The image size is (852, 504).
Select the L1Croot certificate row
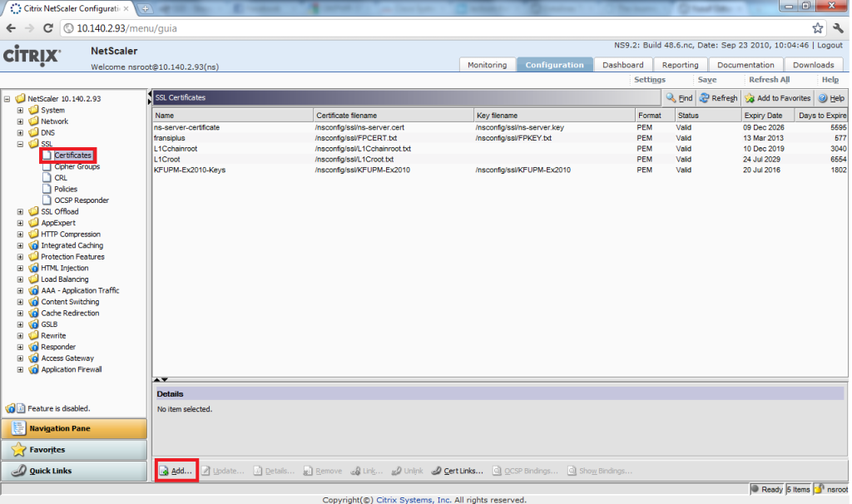coord(500,160)
